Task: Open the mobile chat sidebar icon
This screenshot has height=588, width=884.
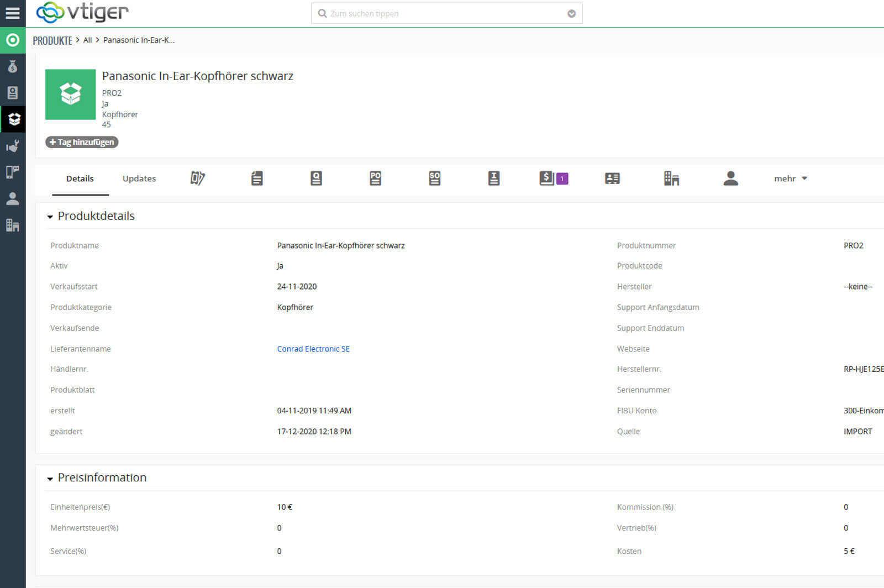Action: tap(12, 172)
